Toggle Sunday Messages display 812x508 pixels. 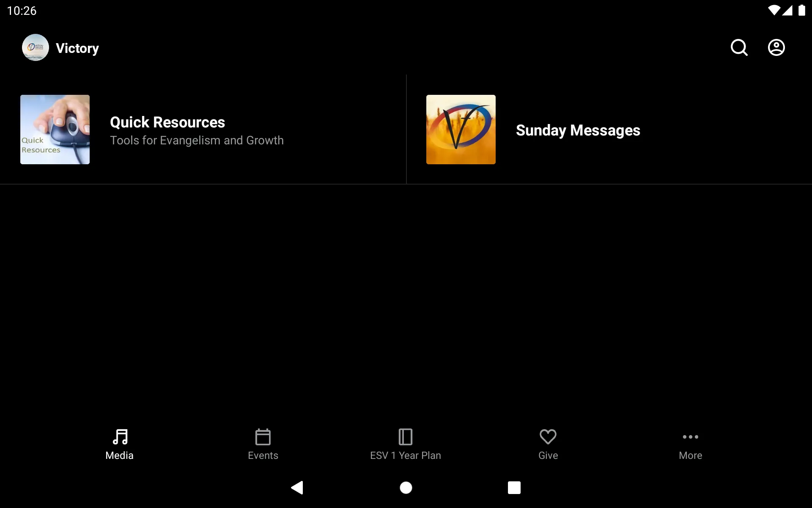609,130
